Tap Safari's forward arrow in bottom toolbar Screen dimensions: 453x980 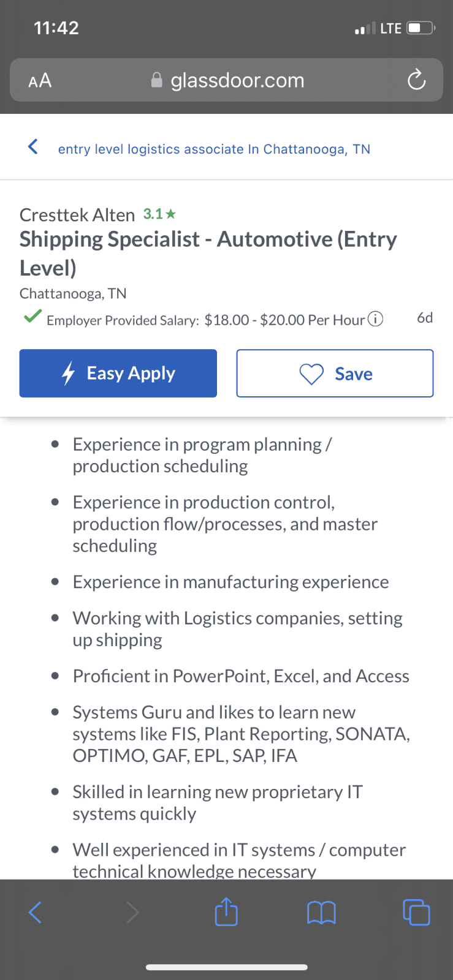pos(132,912)
